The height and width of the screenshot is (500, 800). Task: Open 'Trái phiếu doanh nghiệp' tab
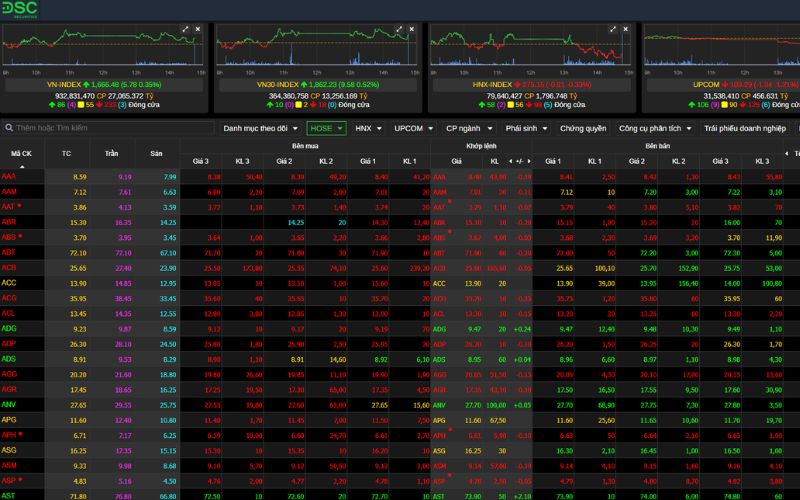(x=747, y=128)
